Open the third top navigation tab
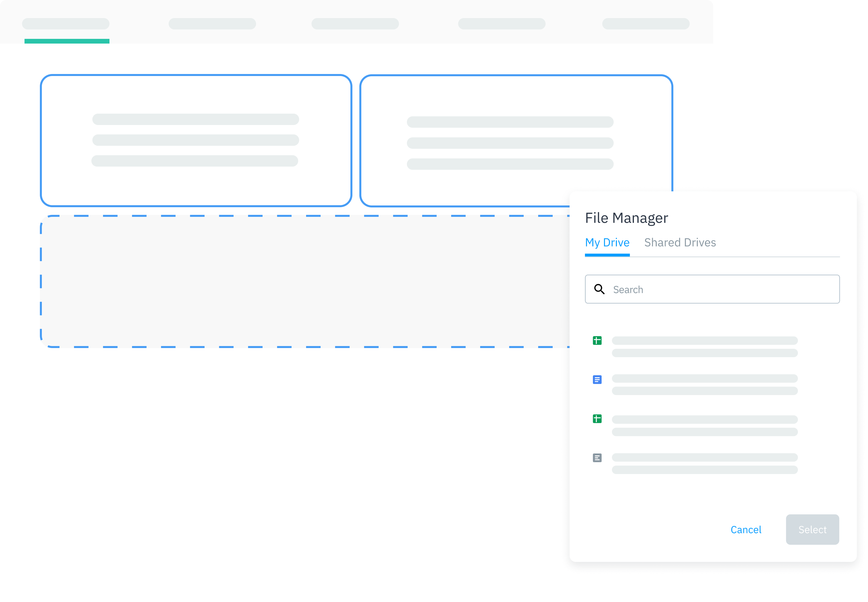Viewport: 868px width, 602px height. [x=355, y=24]
